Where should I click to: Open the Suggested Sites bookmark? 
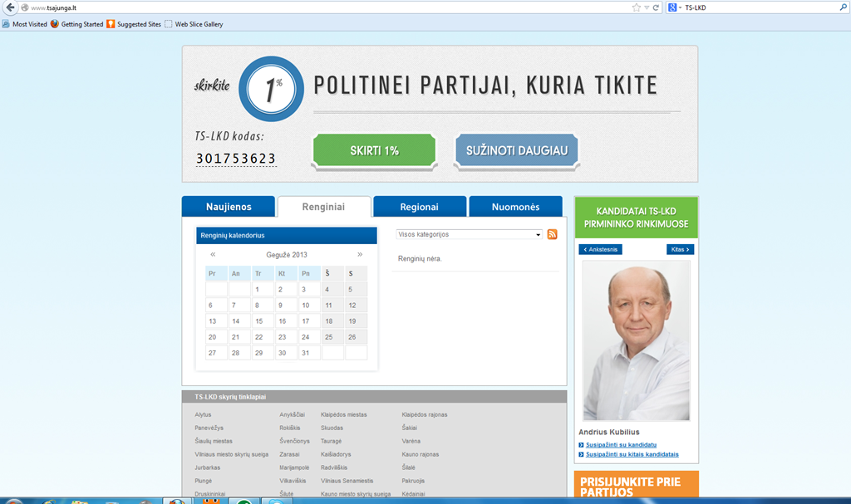pyautogui.click(x=134, y=24)
